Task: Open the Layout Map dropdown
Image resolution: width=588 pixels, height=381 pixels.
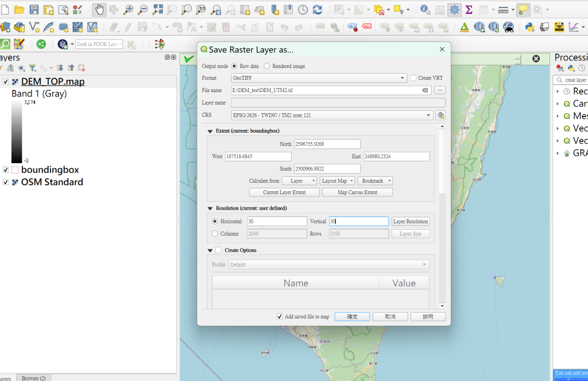Action: (338, 181)
